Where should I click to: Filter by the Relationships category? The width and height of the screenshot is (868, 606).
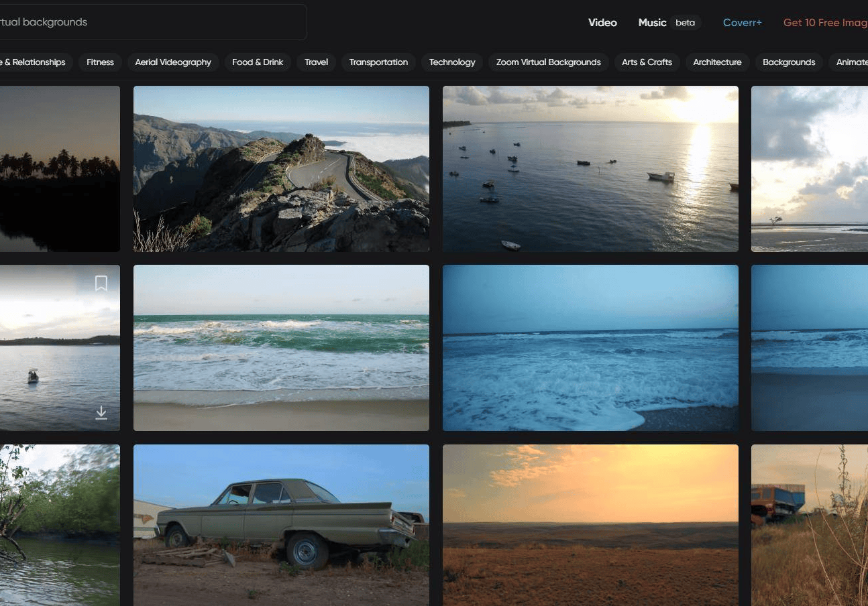[36, 62]
